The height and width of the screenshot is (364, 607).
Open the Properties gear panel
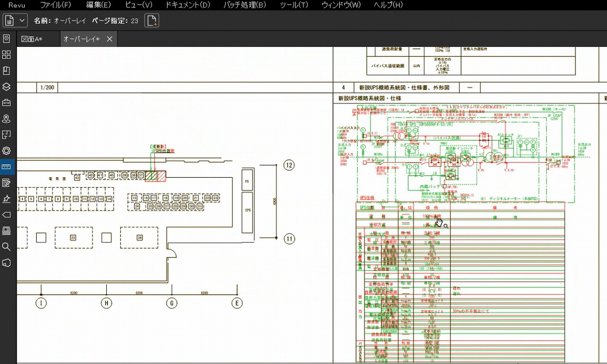coord(7,151)
